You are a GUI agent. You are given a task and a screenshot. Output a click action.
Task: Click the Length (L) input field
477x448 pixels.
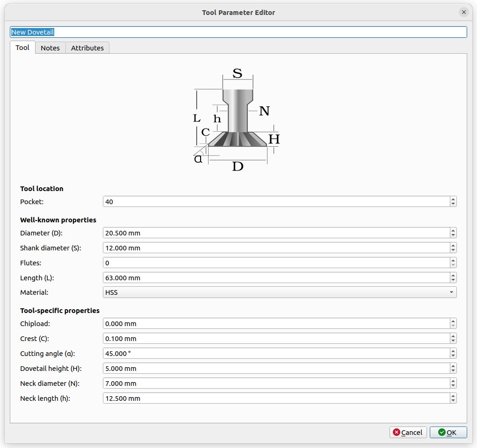(x=276, y=278)
